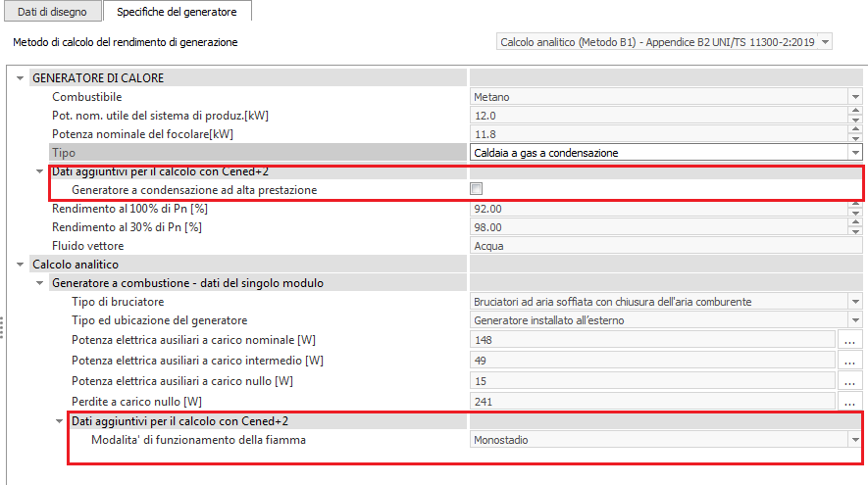868x485 pixels.
Task: Click ellipsis button for Perdite a carico nullo
Action: pyautogui.click(x=850, y=401)
